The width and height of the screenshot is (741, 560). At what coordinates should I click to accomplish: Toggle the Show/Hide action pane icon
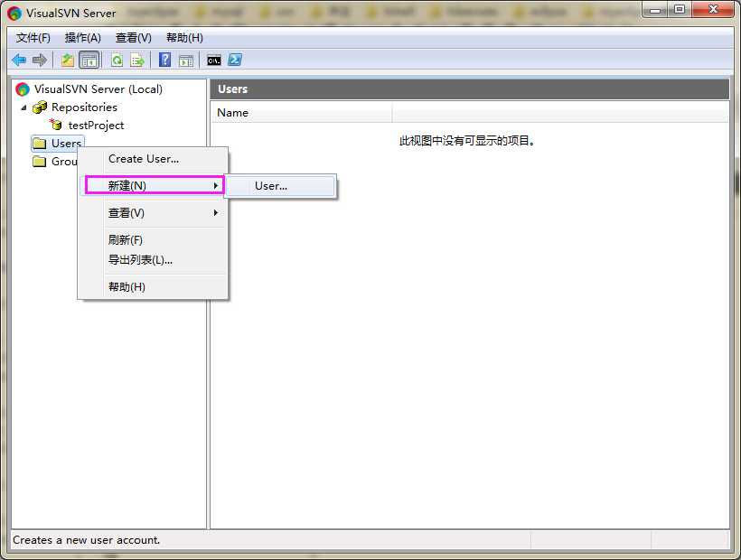coord(186,61)
